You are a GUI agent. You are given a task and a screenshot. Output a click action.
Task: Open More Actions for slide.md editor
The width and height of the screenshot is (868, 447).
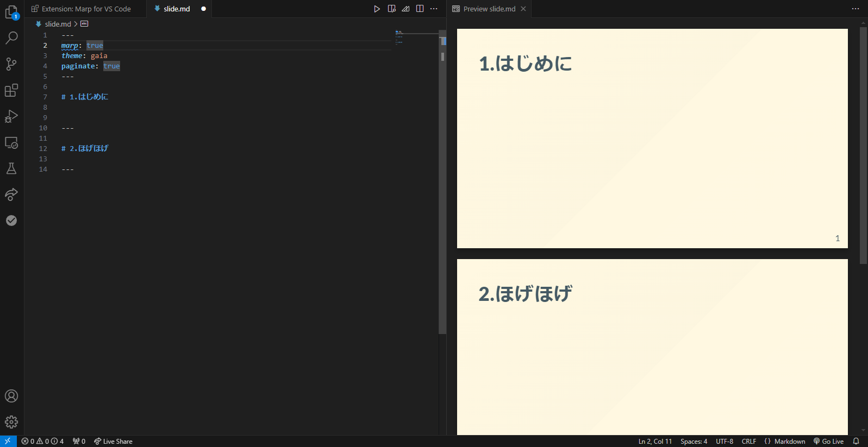[x=434, y=9]
